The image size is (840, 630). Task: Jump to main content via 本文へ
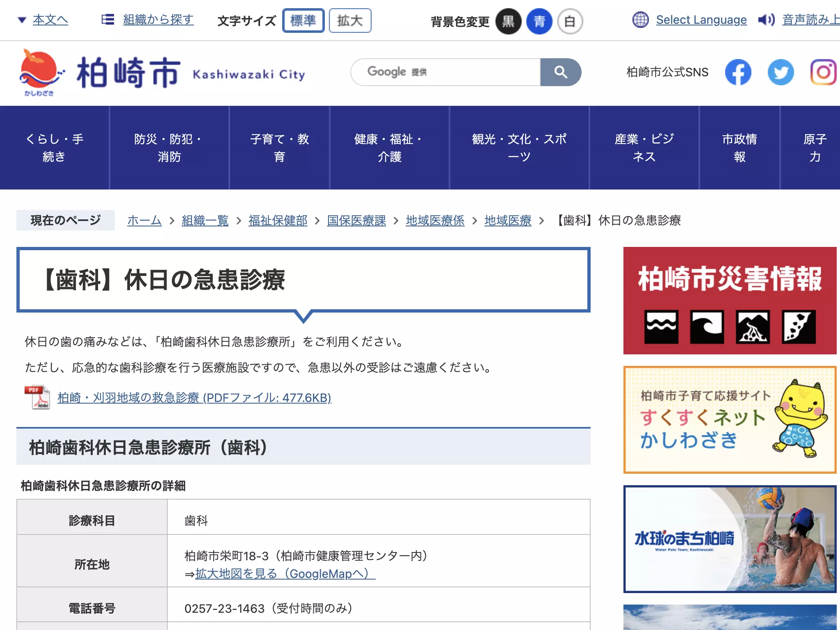[x=50, y=19]
